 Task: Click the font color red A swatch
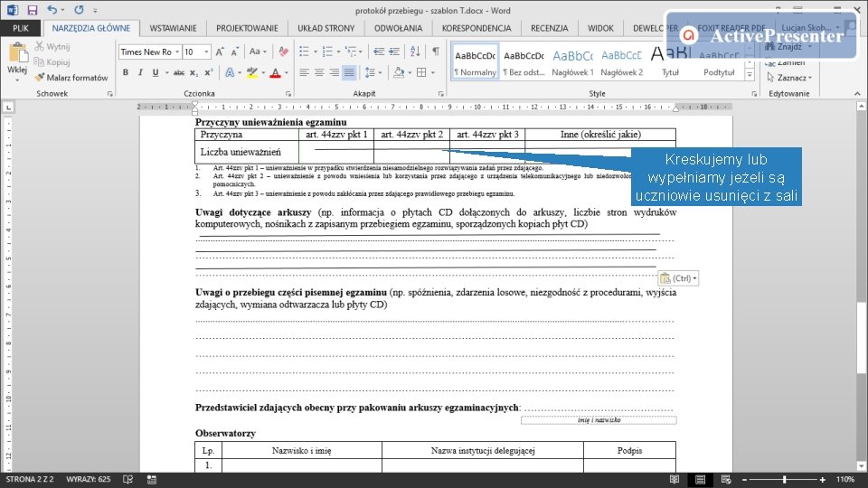275,72
